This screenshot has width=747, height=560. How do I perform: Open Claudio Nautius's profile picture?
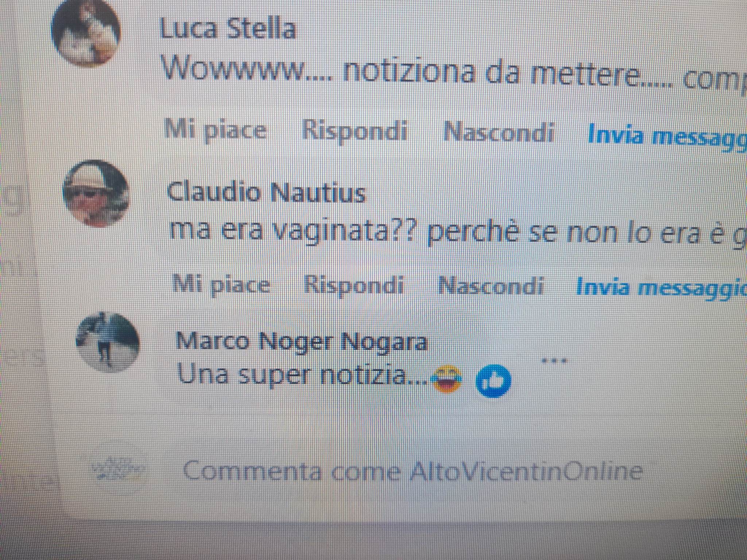coord(96,193)
